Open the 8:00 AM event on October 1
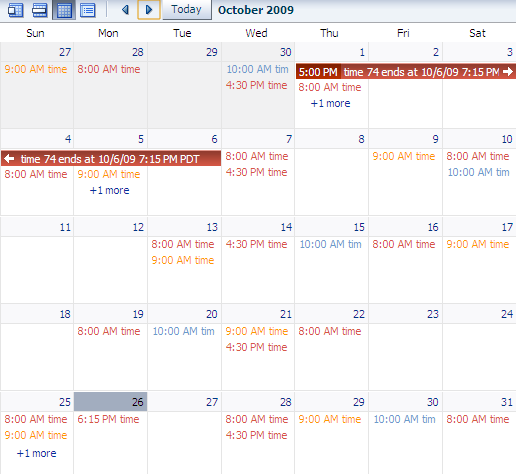516x474 pixels. (x=330, y=87)
